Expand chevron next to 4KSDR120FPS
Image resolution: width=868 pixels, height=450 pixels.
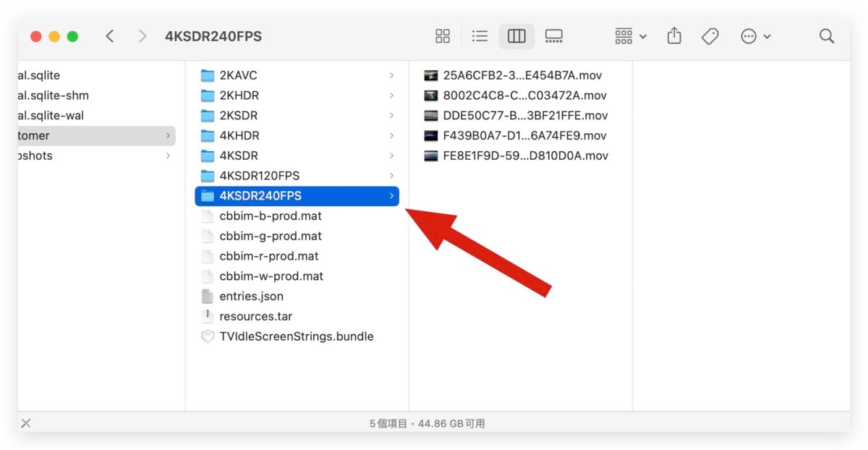tap(391, 176)
